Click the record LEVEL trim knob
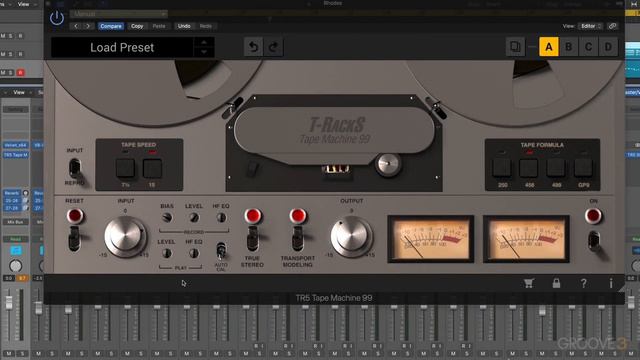The image size is (640, 360). coord(194,218)
